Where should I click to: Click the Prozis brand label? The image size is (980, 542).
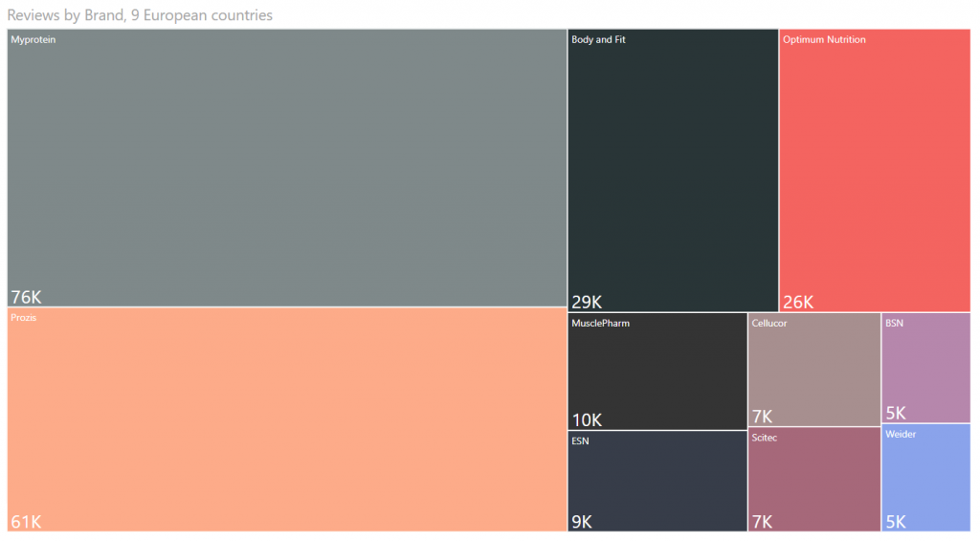coord(24,318)
